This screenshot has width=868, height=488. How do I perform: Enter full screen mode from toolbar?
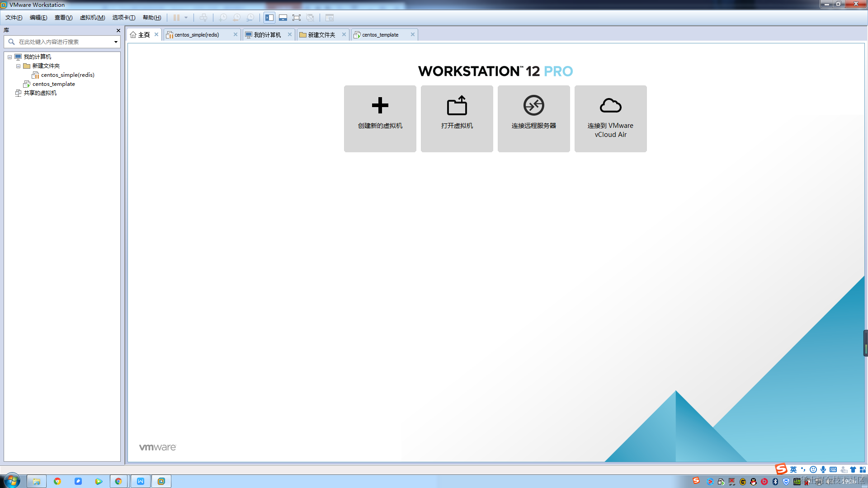coord(297,18)
